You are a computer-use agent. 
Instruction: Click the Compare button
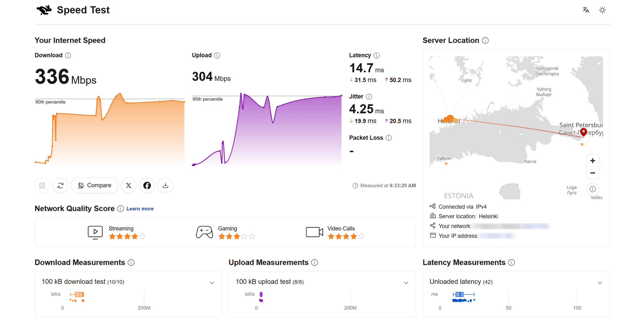(95, 185)
